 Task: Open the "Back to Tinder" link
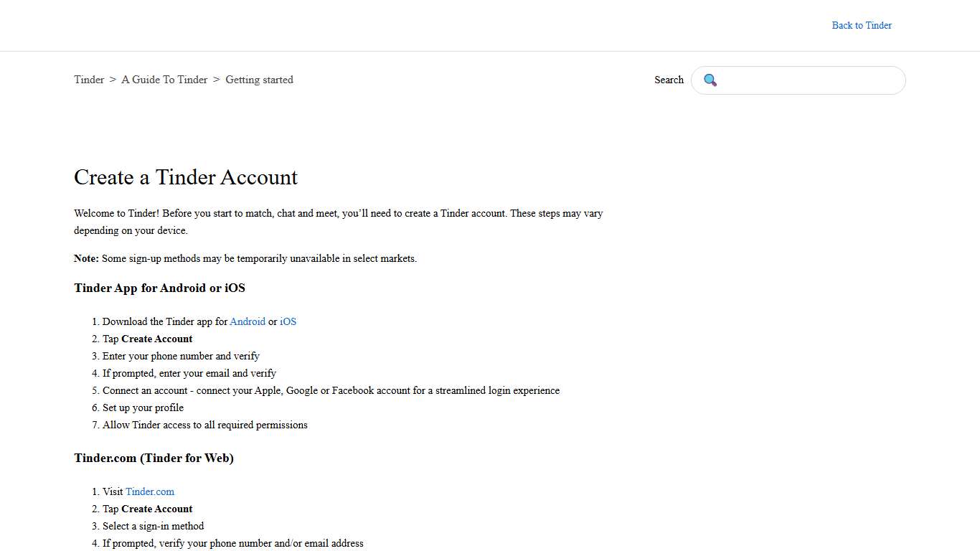(x=862, y=25)
